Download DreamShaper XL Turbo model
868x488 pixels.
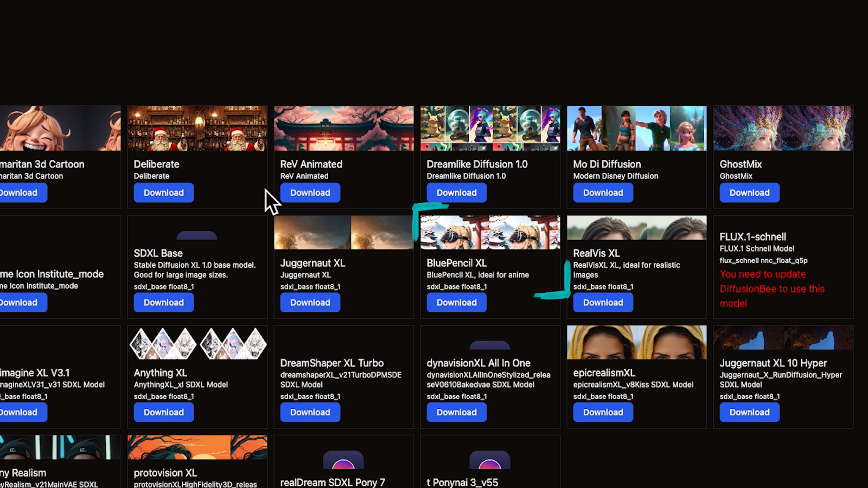310,412
